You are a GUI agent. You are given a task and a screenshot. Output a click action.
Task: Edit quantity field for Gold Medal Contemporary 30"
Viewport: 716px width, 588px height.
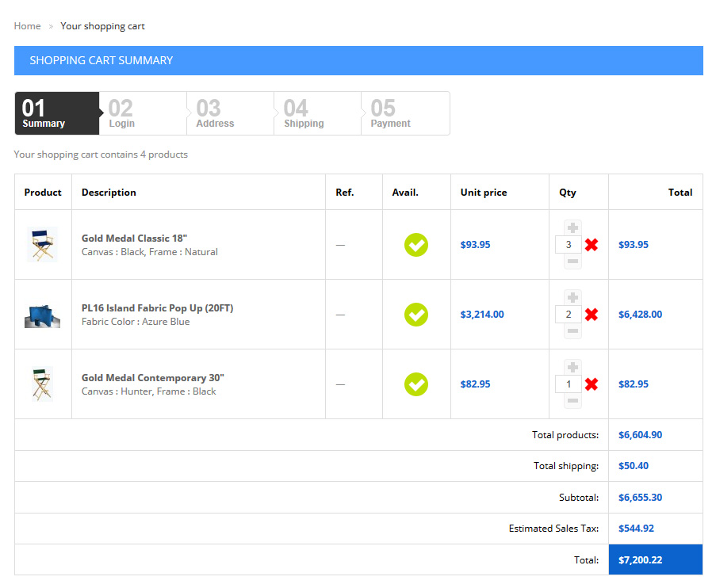[568, 384]
